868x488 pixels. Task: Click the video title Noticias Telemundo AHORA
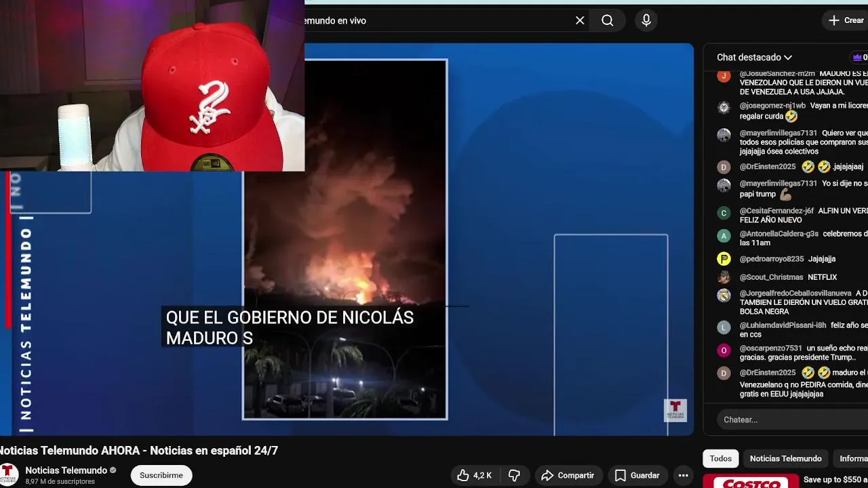139,451
